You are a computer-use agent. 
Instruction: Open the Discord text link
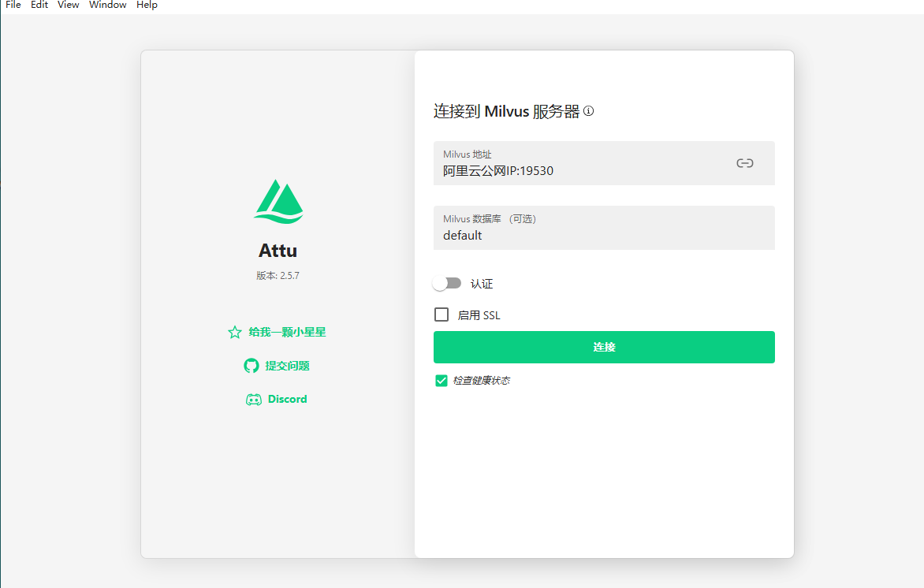point(288,399)
